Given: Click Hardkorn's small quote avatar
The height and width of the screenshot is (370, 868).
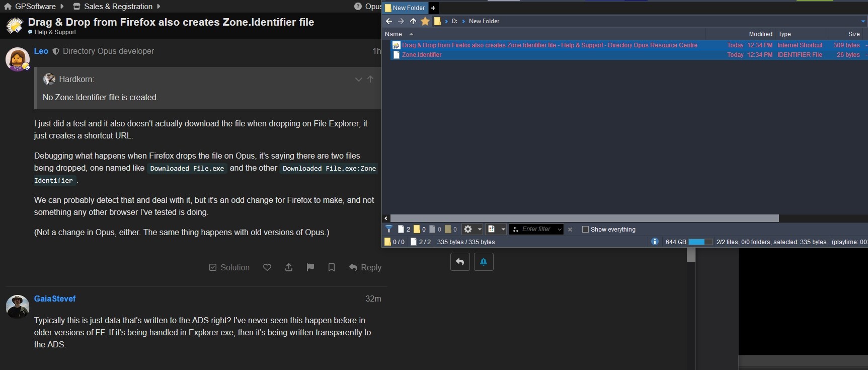Looking at the screenshot, I should pos(49,79).
